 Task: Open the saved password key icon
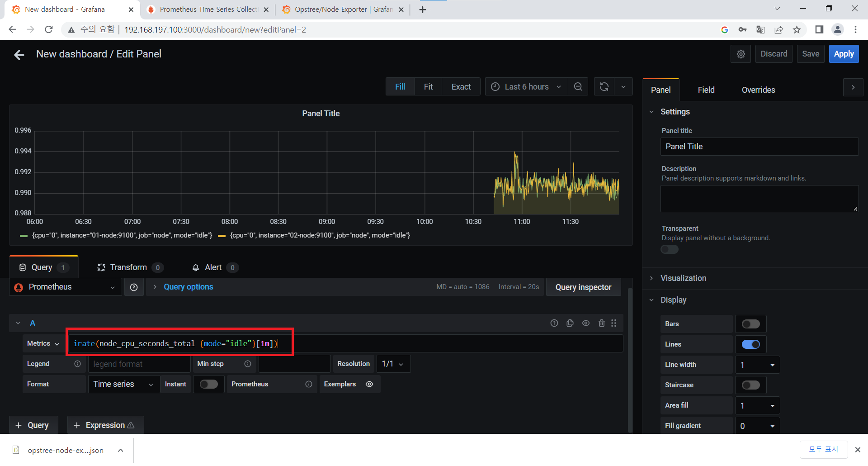742,29
